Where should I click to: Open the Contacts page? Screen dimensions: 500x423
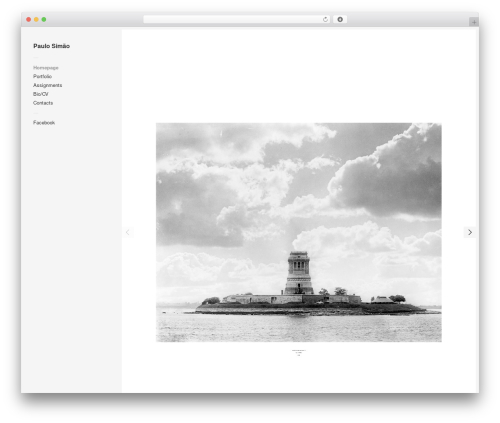click(x=43, y=103)
